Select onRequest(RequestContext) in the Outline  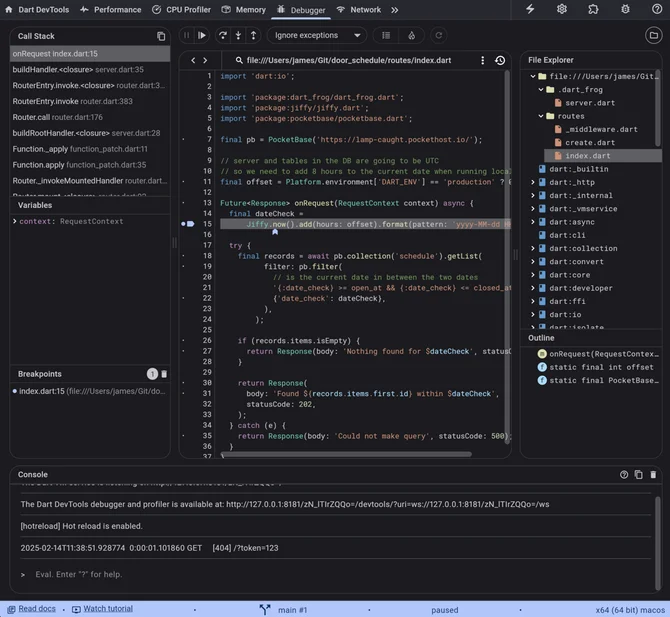coord(598,354)
